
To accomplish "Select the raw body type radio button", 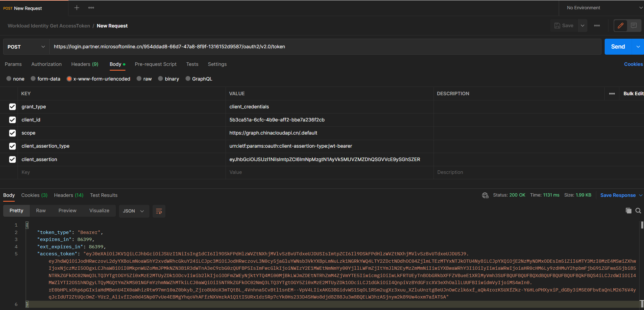I will [x=139, y=79].
